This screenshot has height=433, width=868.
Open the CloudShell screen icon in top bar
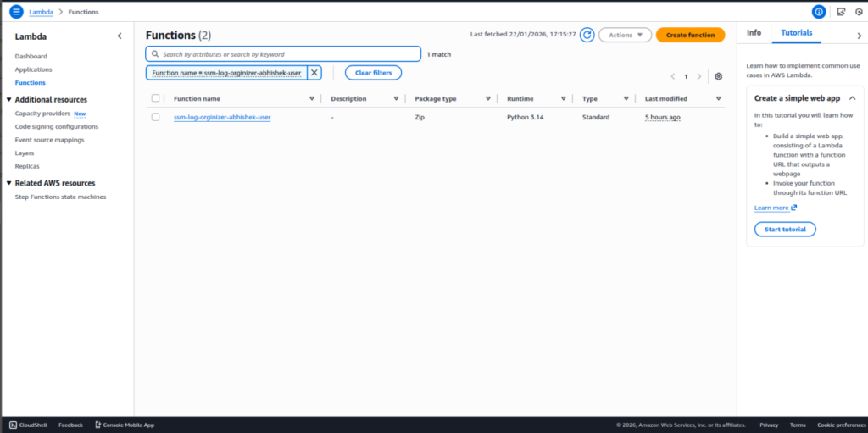842,12
